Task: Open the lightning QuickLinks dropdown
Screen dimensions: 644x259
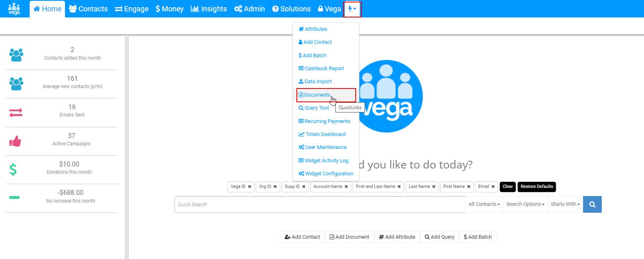Action: point(352,9)
